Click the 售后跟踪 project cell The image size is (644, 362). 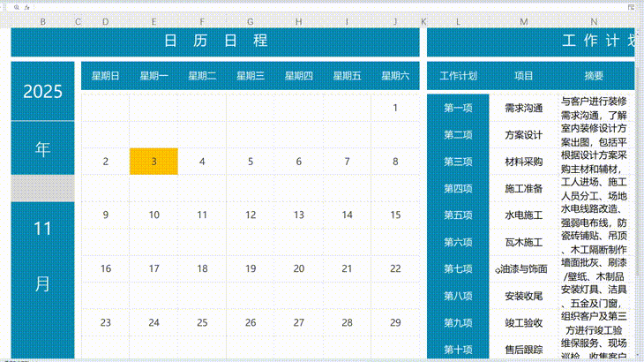[x=524, y=349]
